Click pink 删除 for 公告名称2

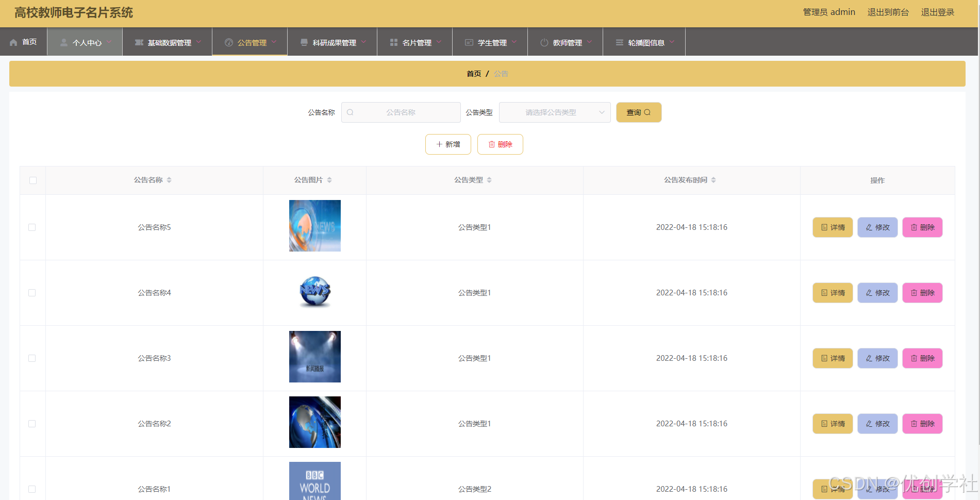click(x=922, y=424)
